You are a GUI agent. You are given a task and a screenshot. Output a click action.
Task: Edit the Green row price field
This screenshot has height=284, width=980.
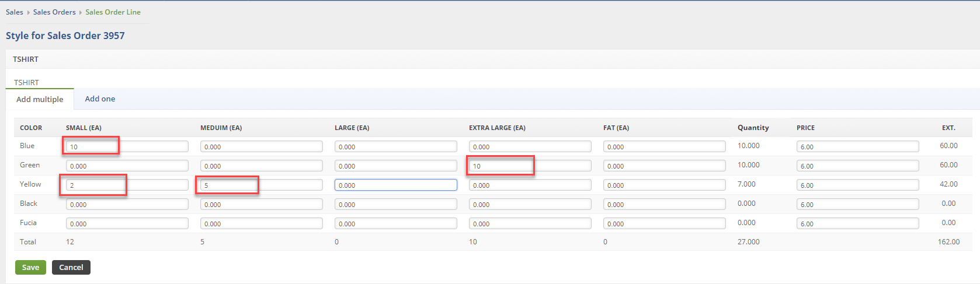(858, 166)
